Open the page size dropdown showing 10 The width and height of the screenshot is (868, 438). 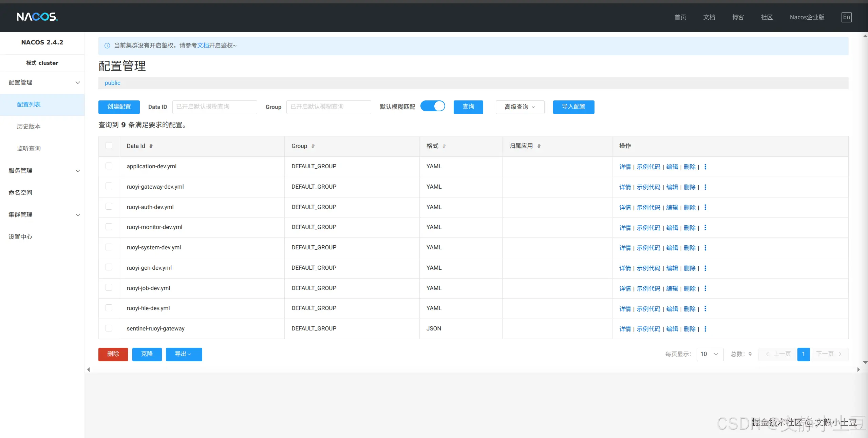(710, 354)
